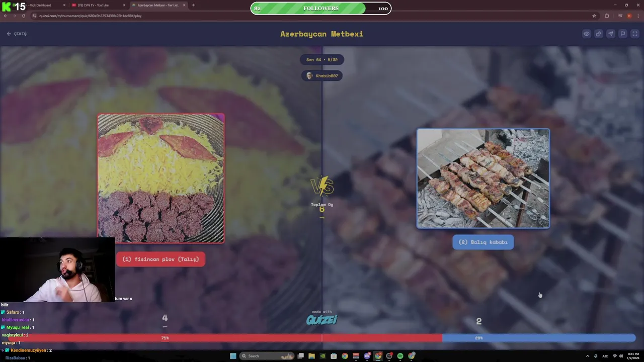Viewport: 644px width, 362px height.
Task: Select the fisincan plov food image
Action: [x=160, y=178]
